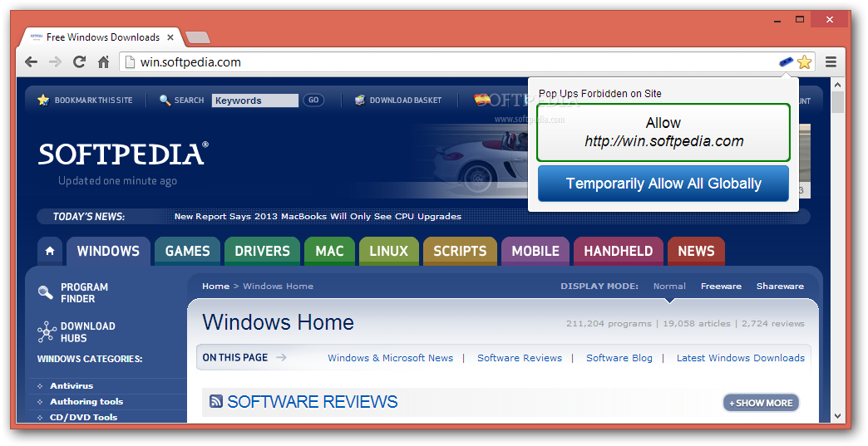This screenshot has width=868, height=446.
Task: Click the Bookmark This Site star icon
Action: tap(43, 100)
